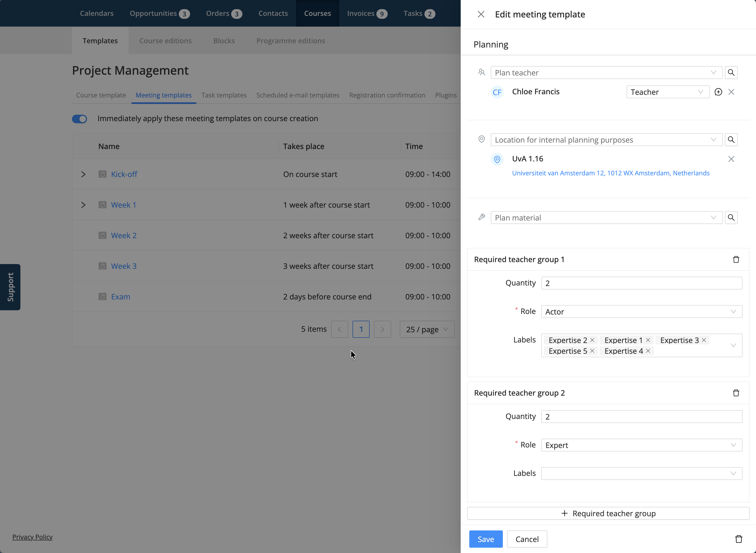Switch to the Task templates tab
Viewport: 756px width, 553px height.
224,95
